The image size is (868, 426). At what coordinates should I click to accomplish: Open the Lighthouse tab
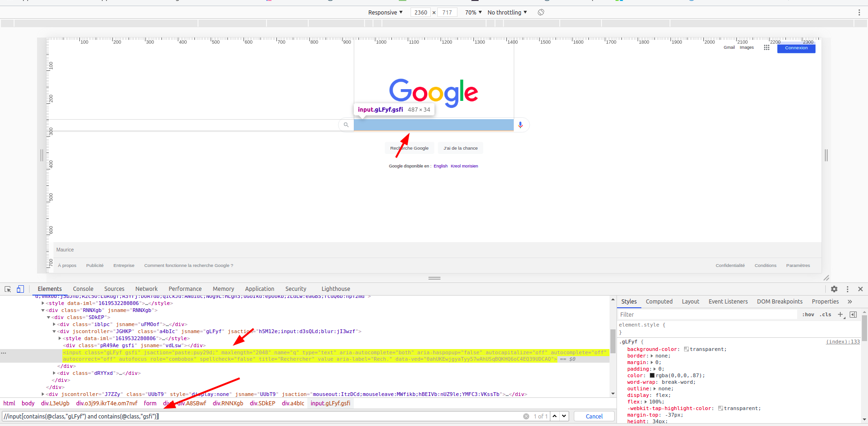pyautogui.click(x=336, y=289)
